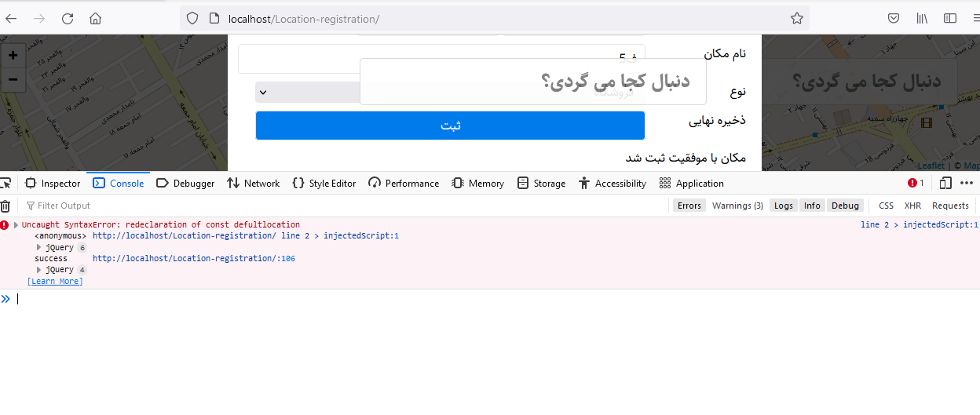Screen dimensions: 980x415
Task: Open the browser home page
Action: (x=95, y=18)
